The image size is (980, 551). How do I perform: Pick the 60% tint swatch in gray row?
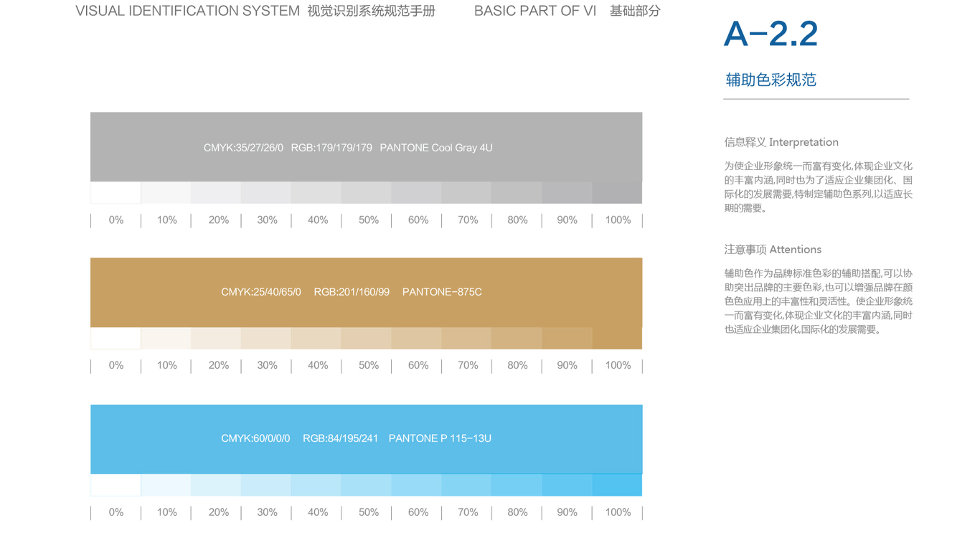[417, 192]
